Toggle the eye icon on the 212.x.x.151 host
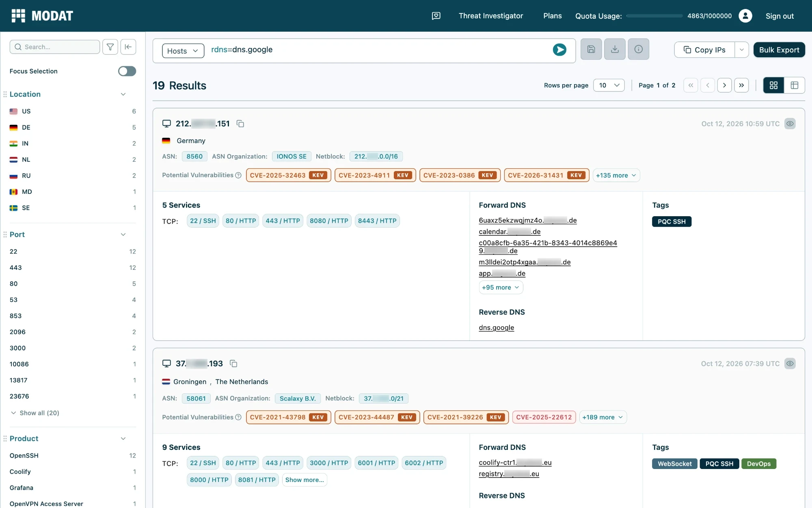812x508 pixels. (790, 124)
